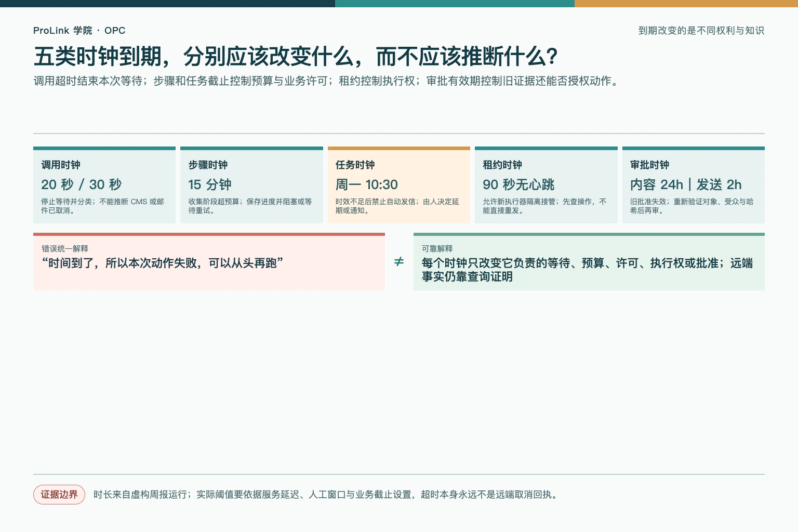The image size is (798, 532).
Task: Click the main title 五类时钟到期
Action: click(x=296, y=56)
